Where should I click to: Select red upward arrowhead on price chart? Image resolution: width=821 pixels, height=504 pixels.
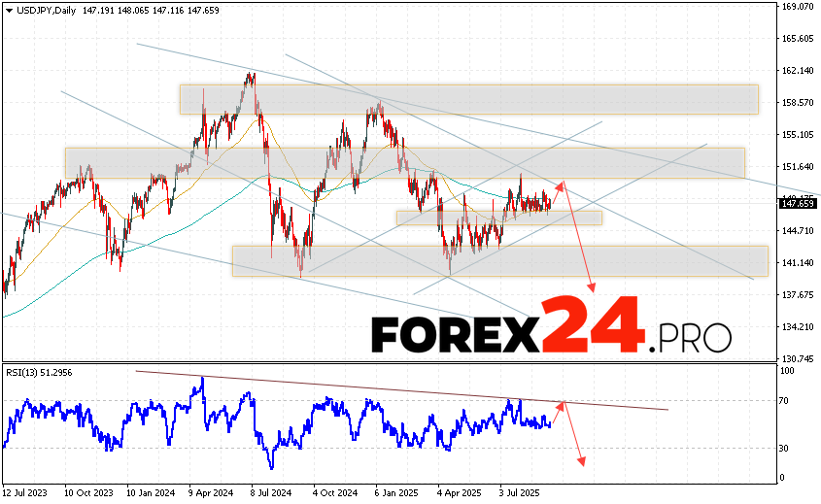[x=560, y=184]
